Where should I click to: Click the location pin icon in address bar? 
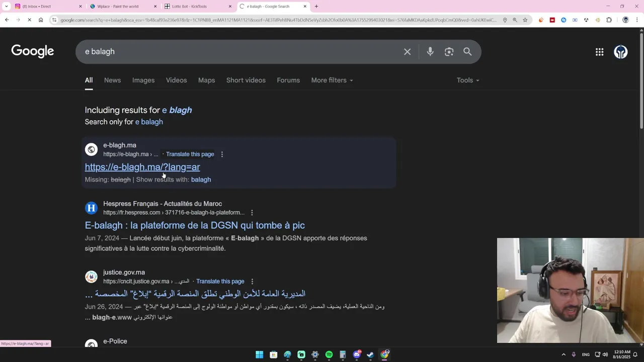[x=505, y=20]
